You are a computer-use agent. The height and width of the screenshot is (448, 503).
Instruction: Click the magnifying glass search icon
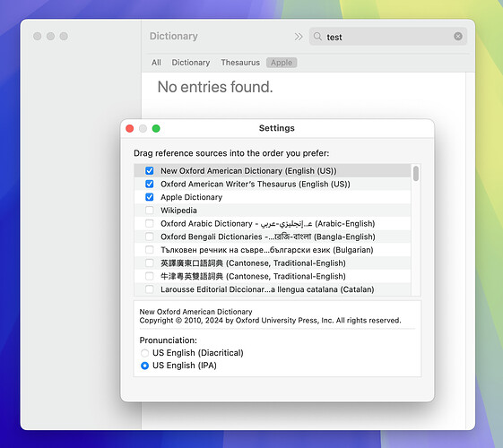pos(317,36)
